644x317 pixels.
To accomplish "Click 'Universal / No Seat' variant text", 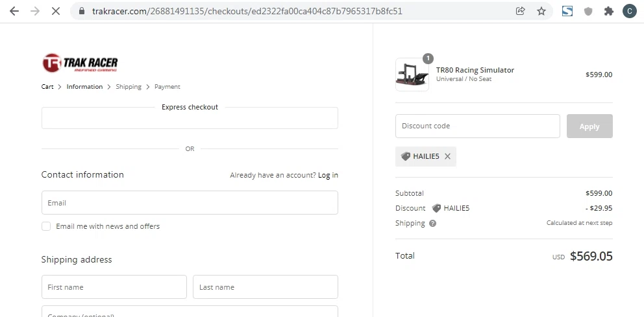I will [464, 78].
